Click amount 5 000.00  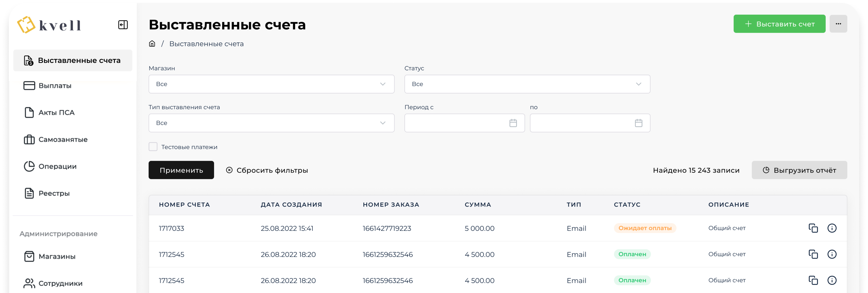tap(479, 229)
